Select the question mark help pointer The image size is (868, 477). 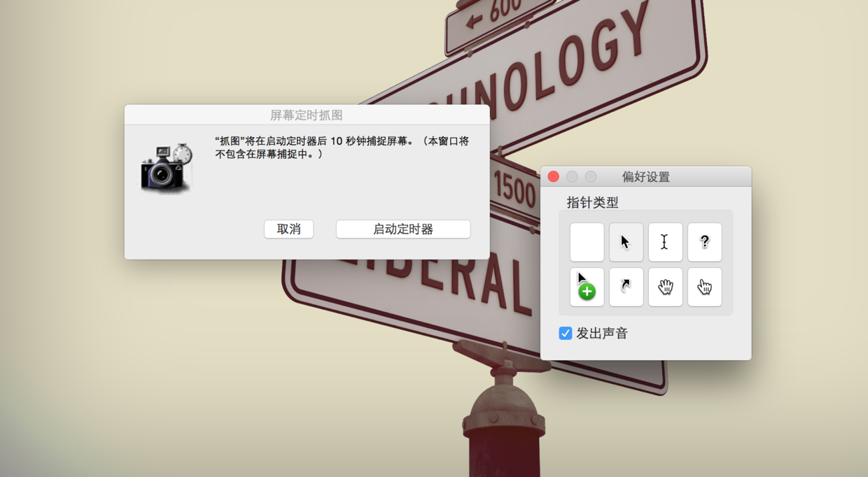(704, 242)
